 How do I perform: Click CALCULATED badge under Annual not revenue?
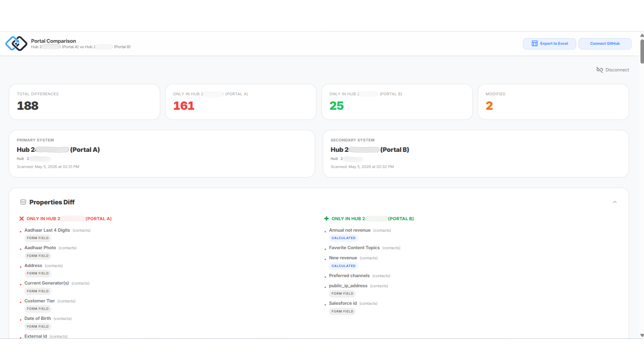[343, 238]
